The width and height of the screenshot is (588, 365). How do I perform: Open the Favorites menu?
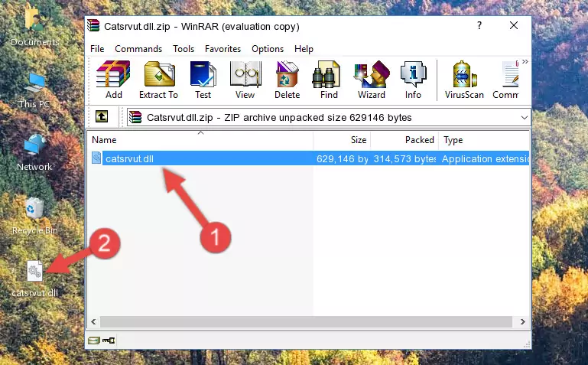[223, 49]
